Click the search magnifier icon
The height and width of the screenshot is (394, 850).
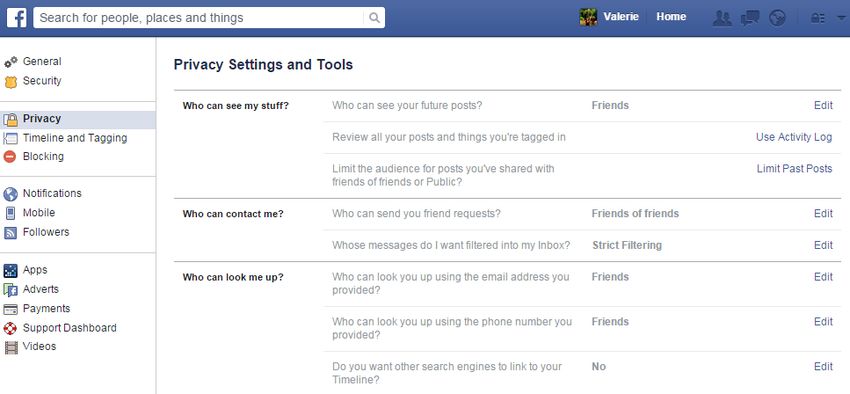point(374,18)
